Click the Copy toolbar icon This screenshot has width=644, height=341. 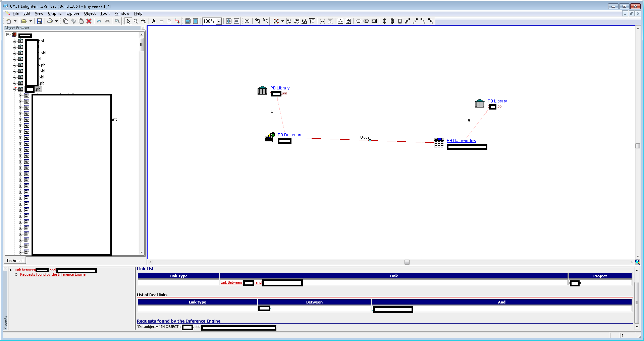66,21
